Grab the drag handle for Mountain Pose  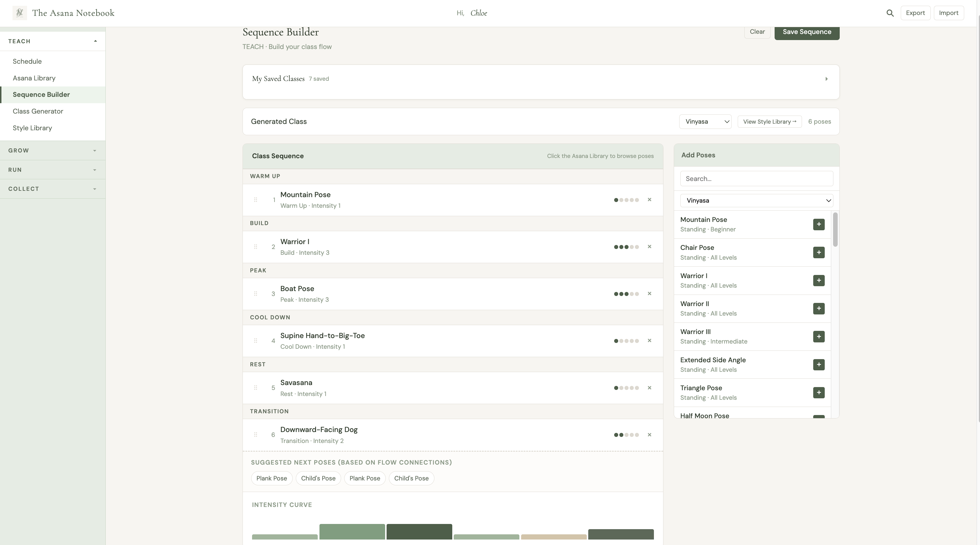click(x=256, y=200)
